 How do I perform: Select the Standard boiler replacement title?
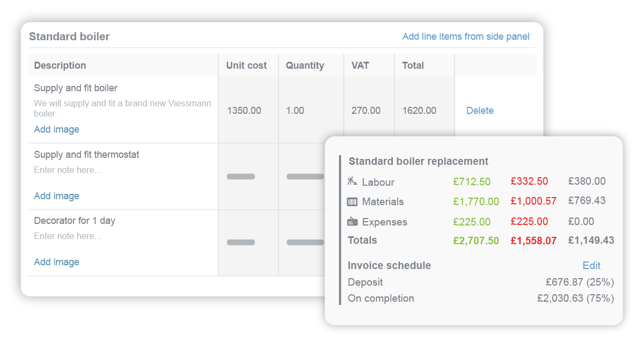click(418, 161)
